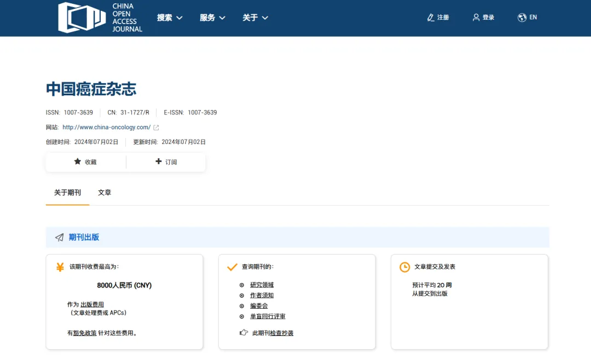
Task: Open the external link icon beside website URL
Action: click(x=156, y=128)
